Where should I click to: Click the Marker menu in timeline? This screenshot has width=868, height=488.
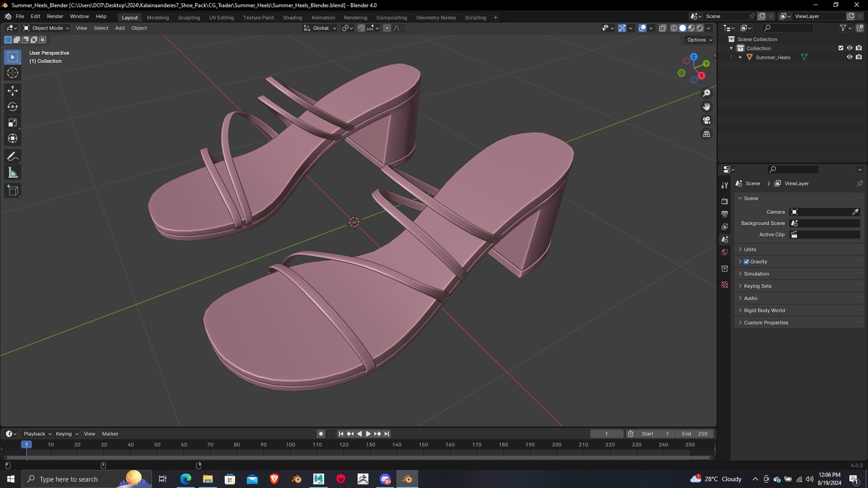coord(110,434)
